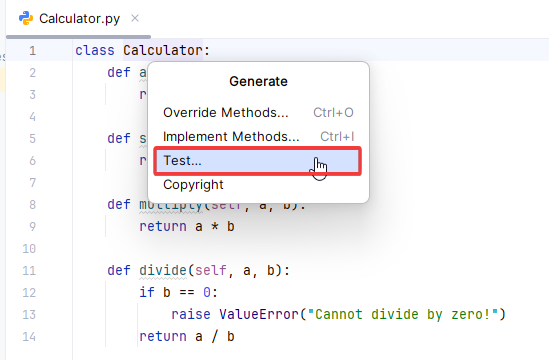Select the Calculator.py editor tab
This screenshot has height=360, width=549.
pos(79,19)
